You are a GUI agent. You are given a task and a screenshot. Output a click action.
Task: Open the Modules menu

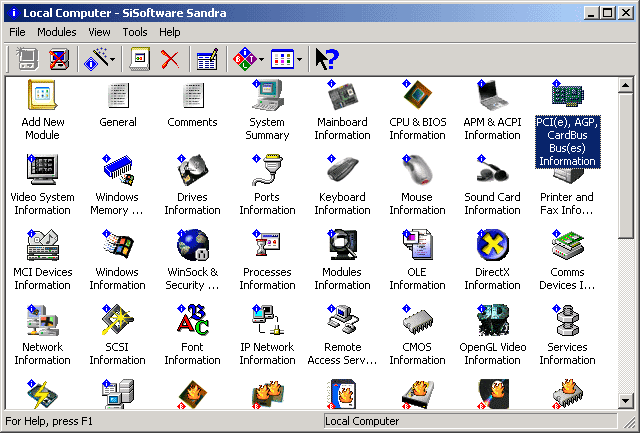[57, 32]
